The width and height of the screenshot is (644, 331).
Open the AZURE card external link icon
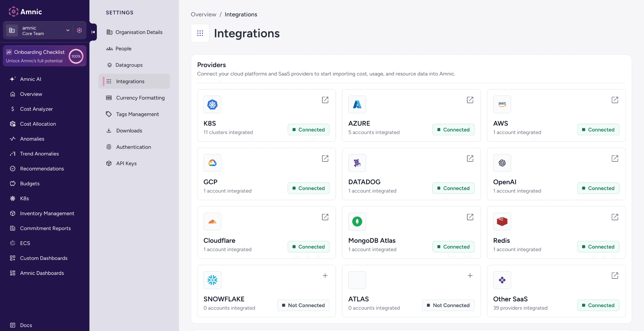[x=470, y=100]
